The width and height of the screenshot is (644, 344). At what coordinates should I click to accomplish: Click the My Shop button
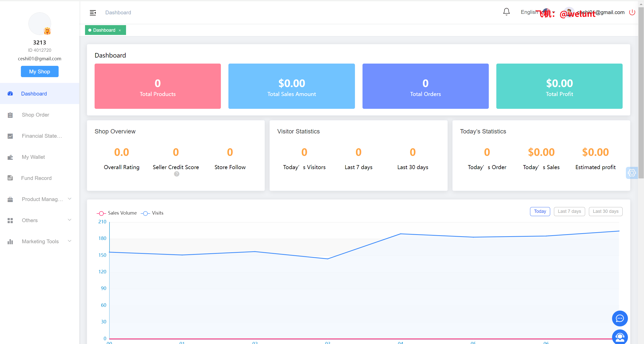[x=39, y=72]
